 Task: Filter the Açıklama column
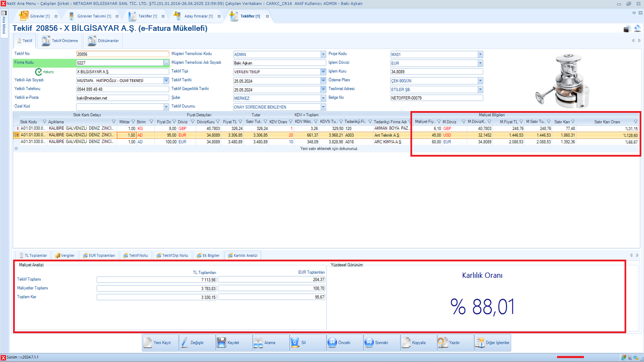[114, 122]
